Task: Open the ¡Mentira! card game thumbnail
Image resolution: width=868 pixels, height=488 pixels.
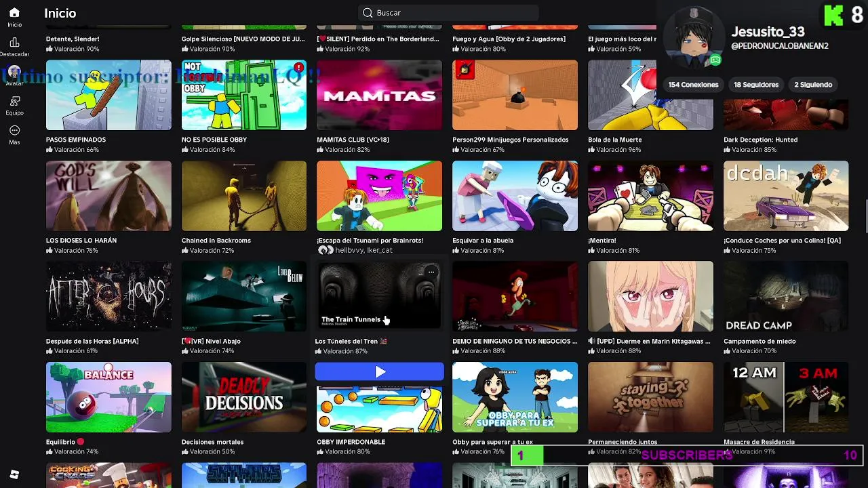Action: [650, 196]
